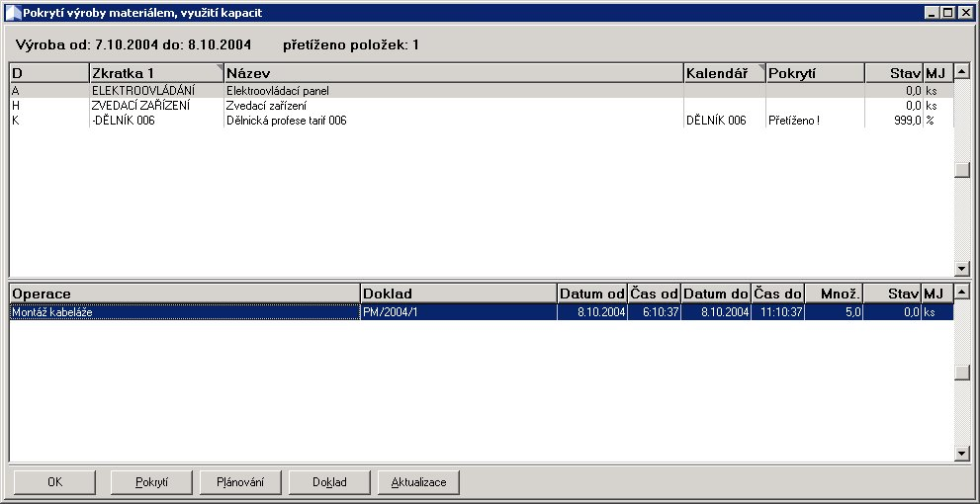Click the upper table scroll-up arrow
980x504 pixels.
(962, 70)
